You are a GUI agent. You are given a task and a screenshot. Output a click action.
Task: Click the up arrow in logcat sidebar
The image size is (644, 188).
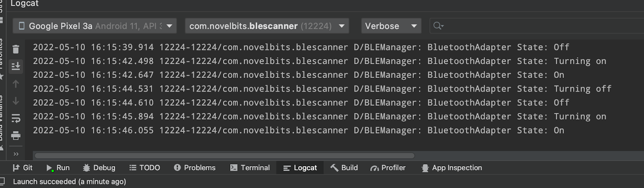(16, 84)
